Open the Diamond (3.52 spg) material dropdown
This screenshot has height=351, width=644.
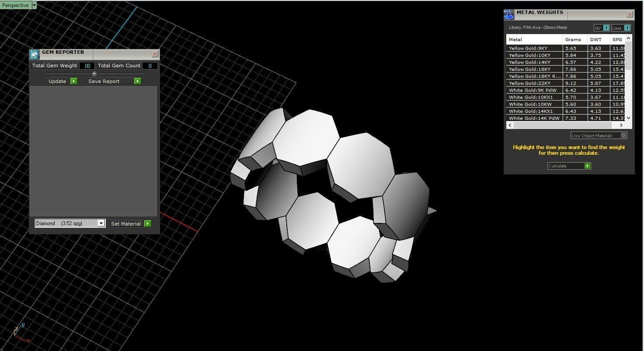(x=70, y=223)
